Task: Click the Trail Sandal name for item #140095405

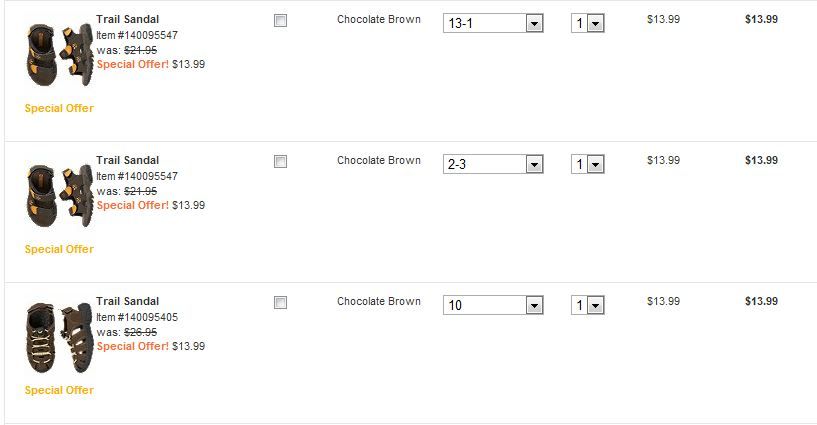Action: click(x=127, y=301)
